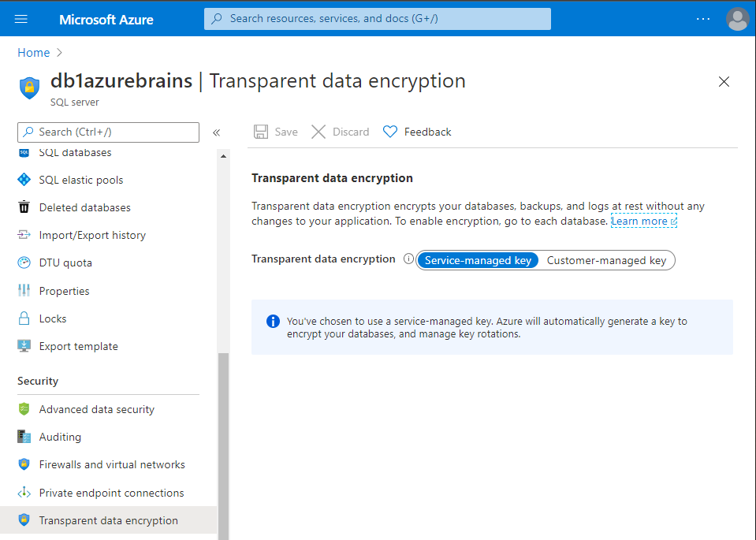The height and width of the screenshot is (540, 756).
Task: Open Import/Export history
Action: click(92, 235)
